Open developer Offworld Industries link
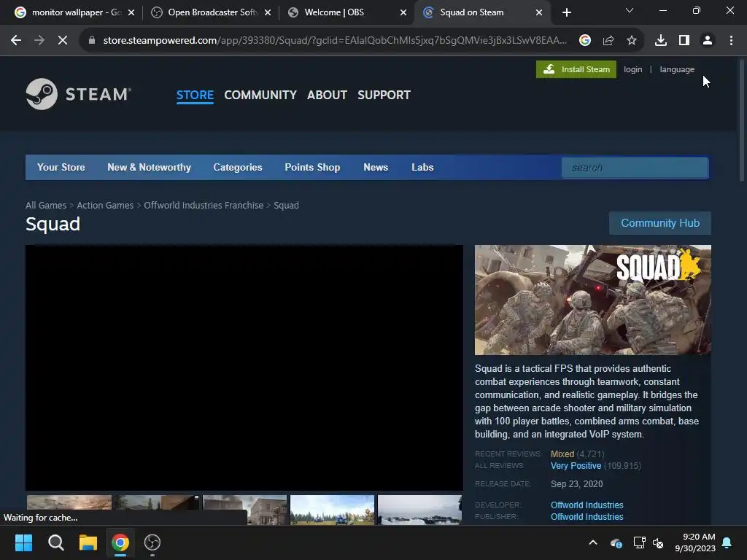This screenshot has width=747, height=560. pos(587,505)
